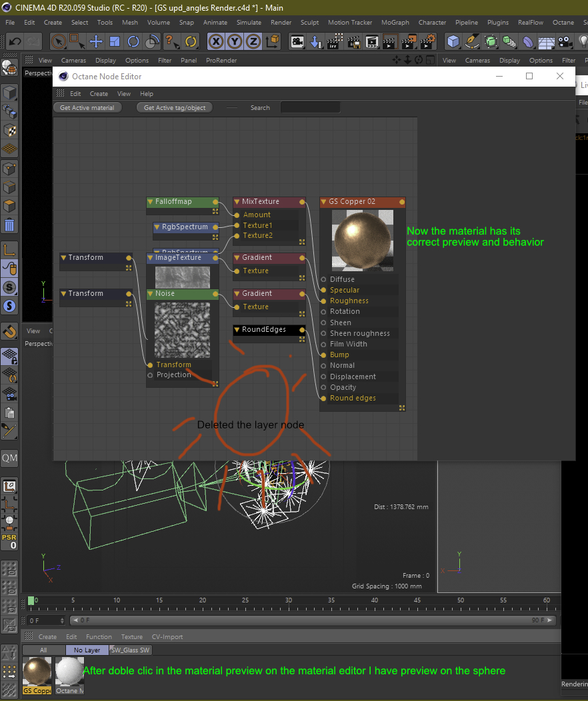This screenshot has width=588, height=701.
Task: Add a Cube primitive object
Action: click(453, 41)
